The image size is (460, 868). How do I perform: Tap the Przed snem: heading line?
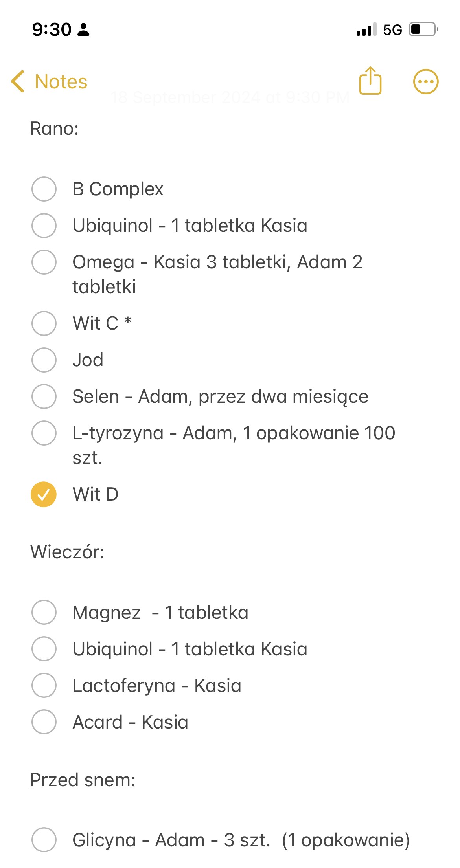[83, 780]
